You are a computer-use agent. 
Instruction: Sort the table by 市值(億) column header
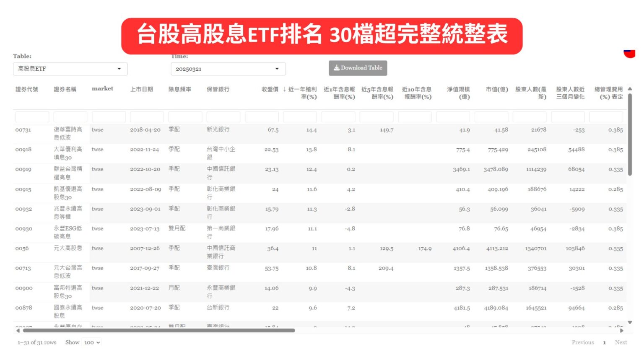(x=497, y=89)
